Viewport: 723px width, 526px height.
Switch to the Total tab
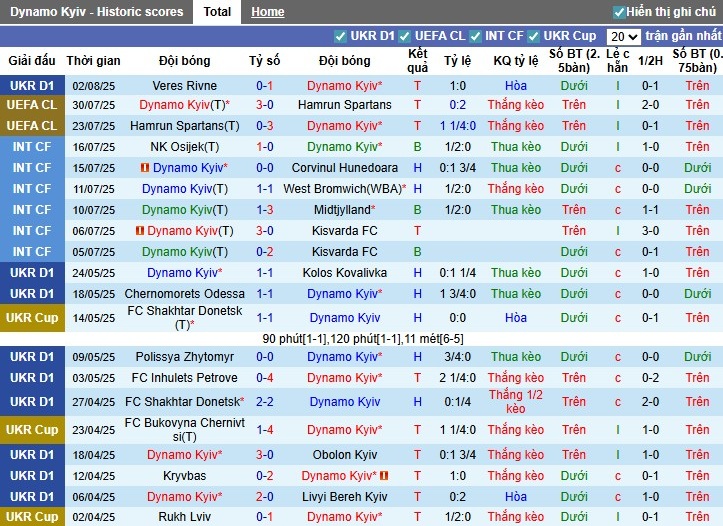(x=217, y=12)
